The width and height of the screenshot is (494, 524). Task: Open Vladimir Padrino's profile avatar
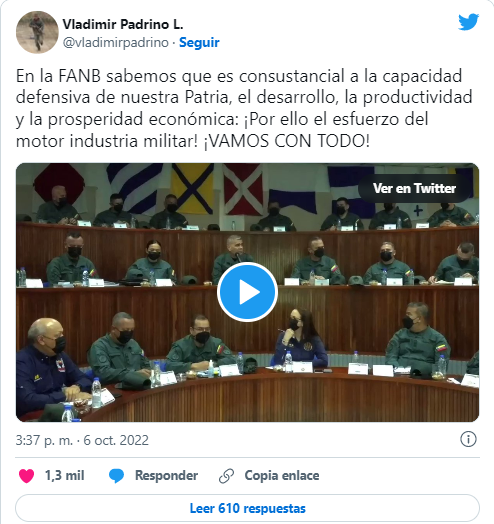pyautogui.click(x=37, y=32)
